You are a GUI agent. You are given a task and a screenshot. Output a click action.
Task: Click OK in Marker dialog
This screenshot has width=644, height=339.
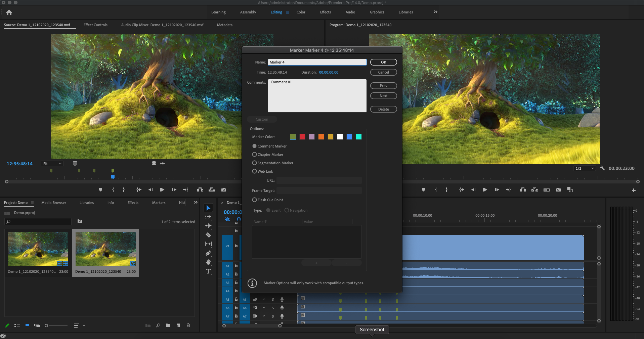[x=384, y=62]
